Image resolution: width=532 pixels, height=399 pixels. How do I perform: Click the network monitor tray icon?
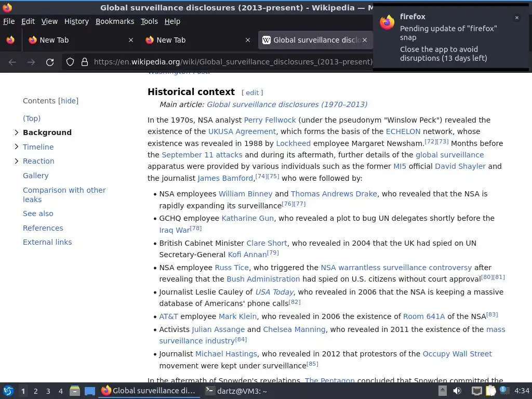[476, 391]
